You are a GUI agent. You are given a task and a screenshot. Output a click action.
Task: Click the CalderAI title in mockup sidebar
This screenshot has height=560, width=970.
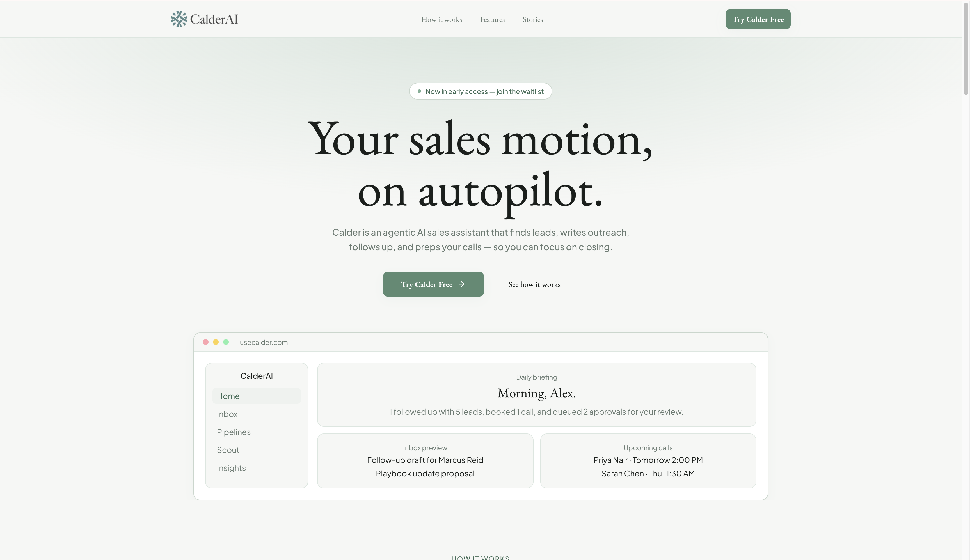tap(256, 376)
